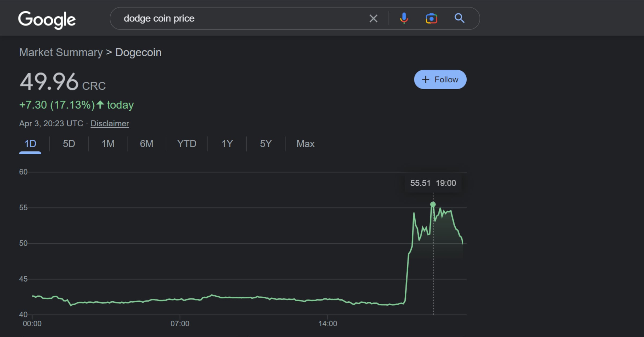Select 6M time range
Screen dimensions: 644x337
(147, 144)
